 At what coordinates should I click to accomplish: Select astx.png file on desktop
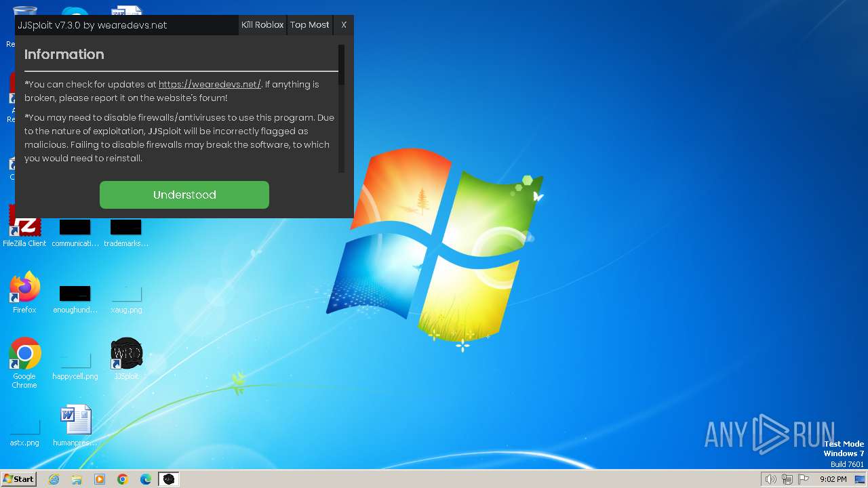click(x=24, y=432)
